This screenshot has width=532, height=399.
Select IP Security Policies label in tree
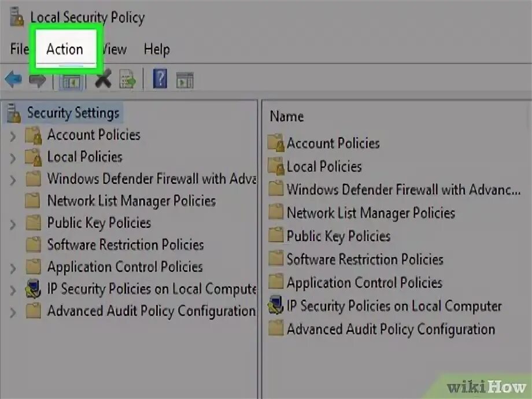tap(152, 289)
